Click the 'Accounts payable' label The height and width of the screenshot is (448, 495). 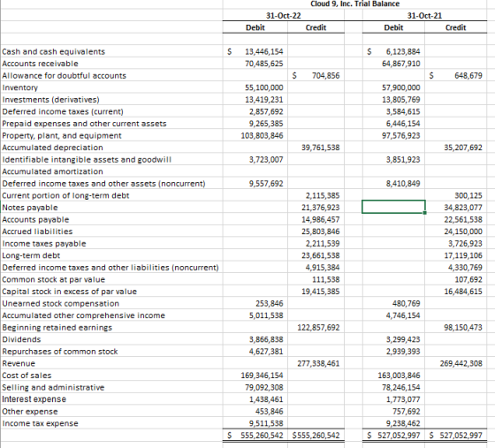click(35, 219)
